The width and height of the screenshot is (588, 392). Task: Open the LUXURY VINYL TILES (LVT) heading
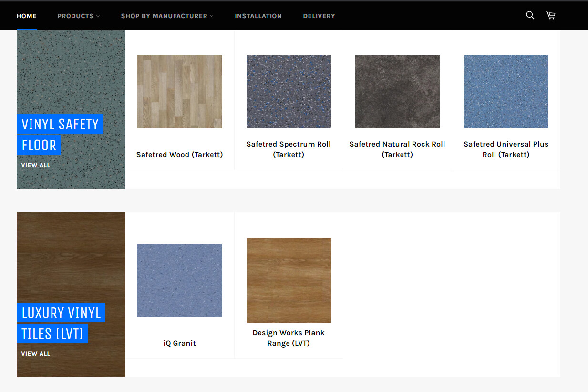click(61, 323)
